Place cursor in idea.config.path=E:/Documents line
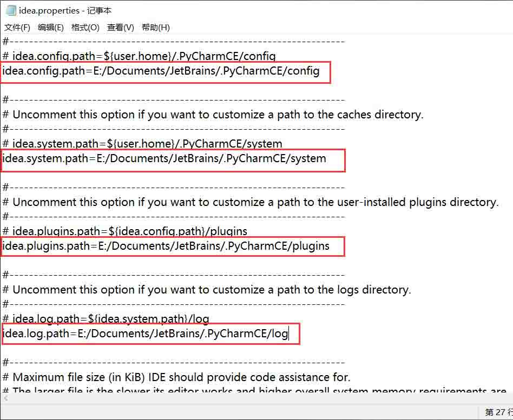Viewport: 513px width, 420px height. [161, 71]
